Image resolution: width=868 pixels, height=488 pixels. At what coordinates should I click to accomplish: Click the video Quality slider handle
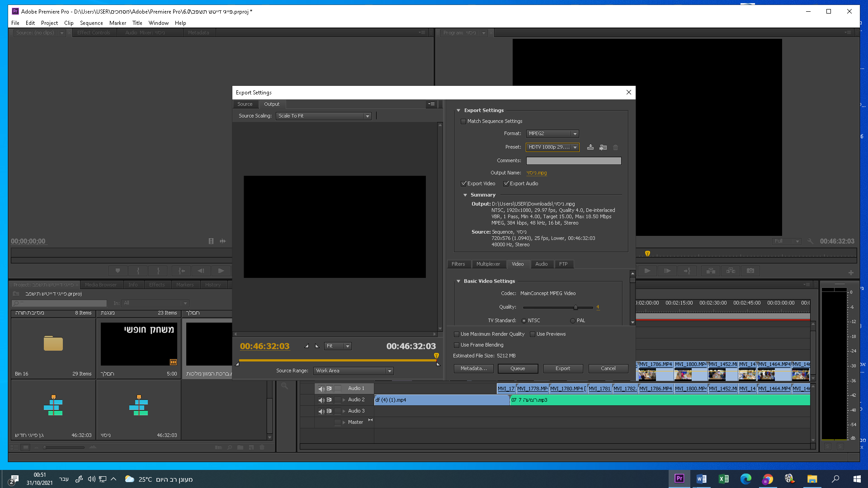click(x=576, y=307)
